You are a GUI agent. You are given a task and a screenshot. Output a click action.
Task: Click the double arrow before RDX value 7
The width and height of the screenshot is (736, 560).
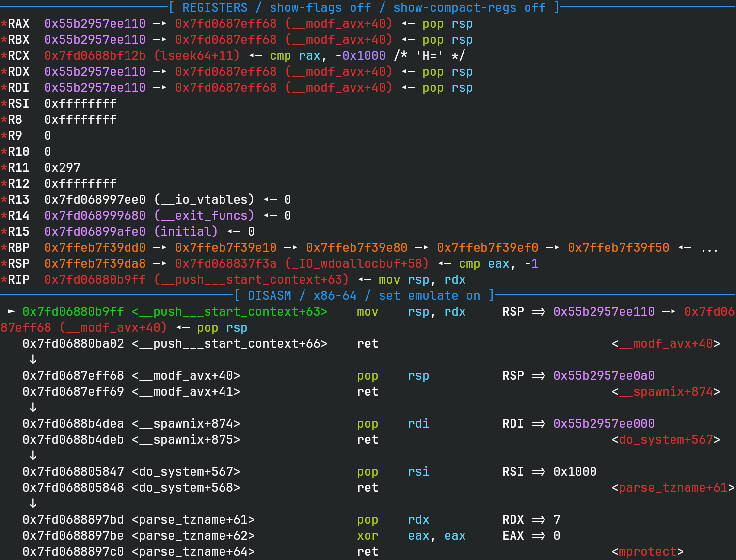(538, 520)
